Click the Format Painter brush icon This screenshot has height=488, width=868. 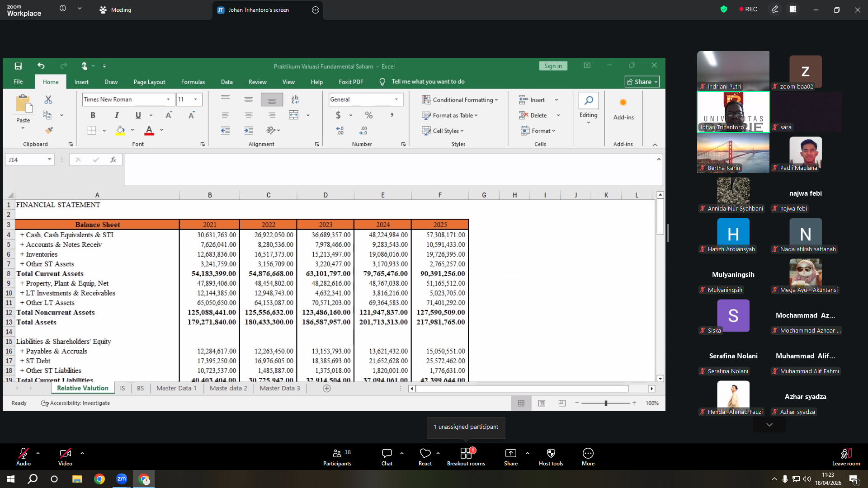tap(48, 131)
